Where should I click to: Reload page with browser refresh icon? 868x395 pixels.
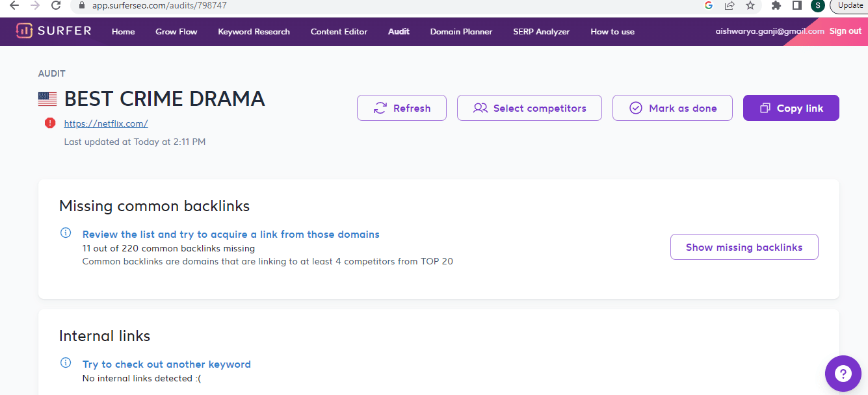pos(56,5)
